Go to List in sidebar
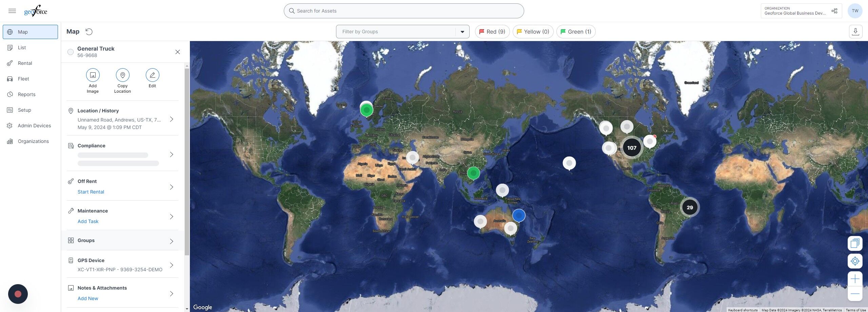 30,48
